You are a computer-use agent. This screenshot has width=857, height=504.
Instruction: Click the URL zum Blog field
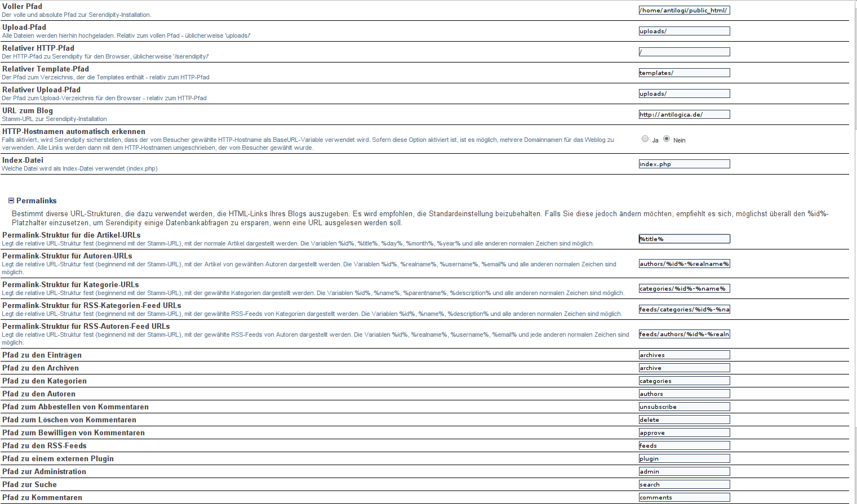pyautogui.click(x=684, y=114)
